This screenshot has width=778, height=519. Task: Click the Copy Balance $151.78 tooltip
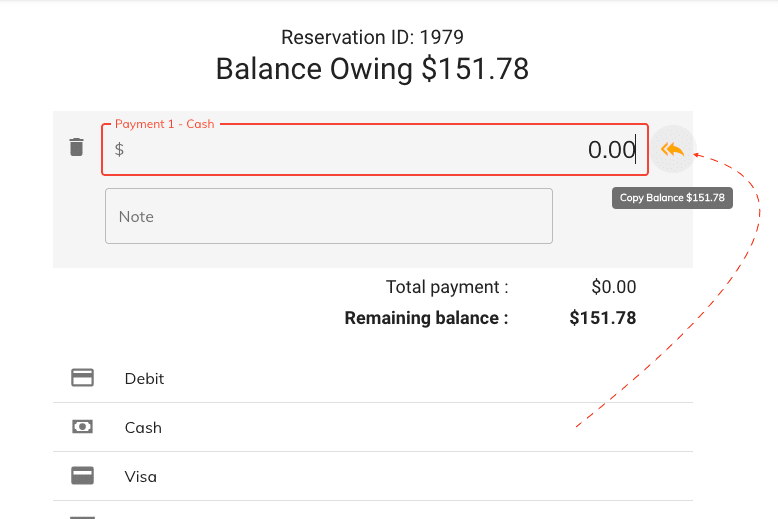tap(672, 198)
